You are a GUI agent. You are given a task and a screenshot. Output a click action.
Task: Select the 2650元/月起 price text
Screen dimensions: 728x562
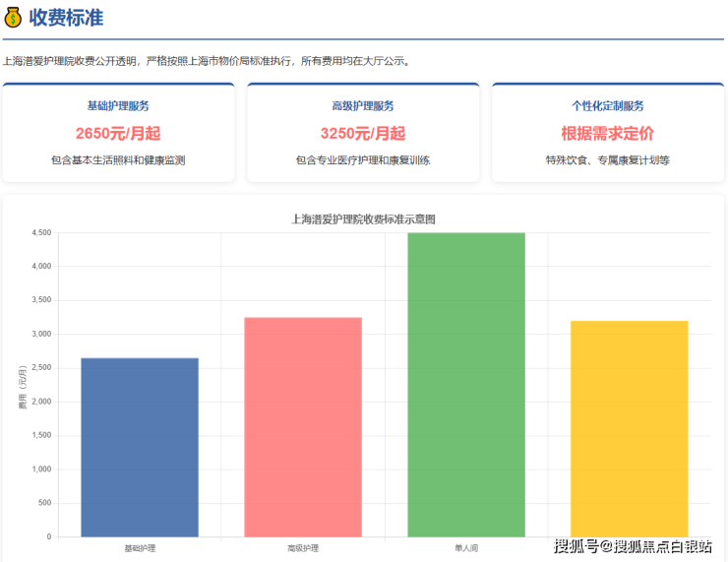(118, 134)
